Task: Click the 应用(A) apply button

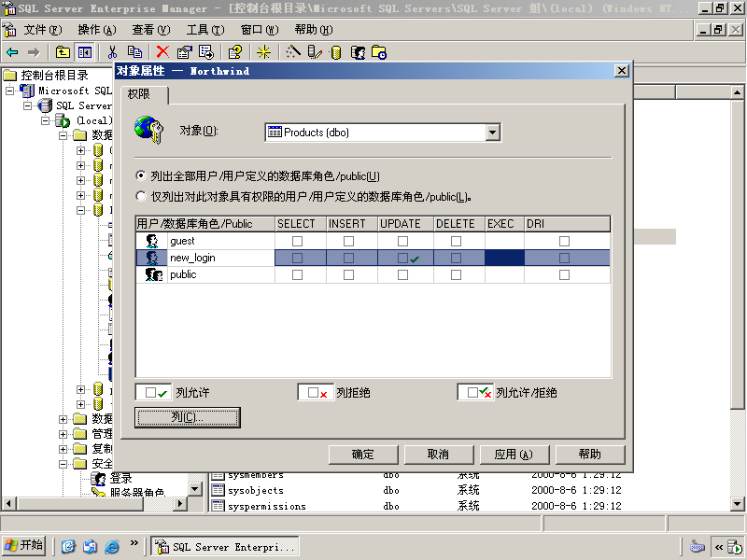Action: [x=514, y=455]
